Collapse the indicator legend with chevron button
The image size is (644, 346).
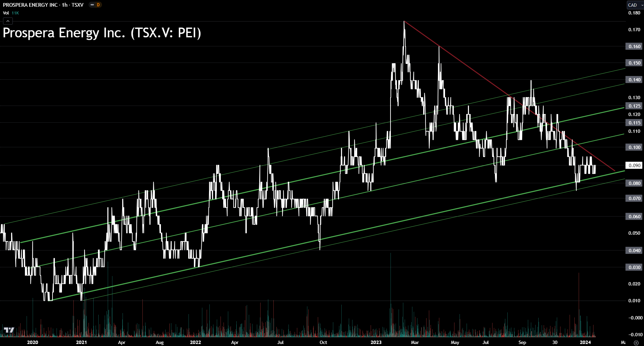tap(8, 21)
